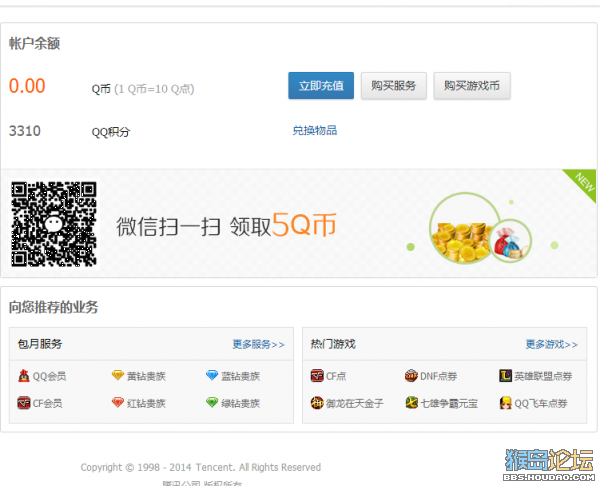Open the 七雄争霸元宝 text link
The height and width of the screenshot is (486, 600).
tap(449, 403)
